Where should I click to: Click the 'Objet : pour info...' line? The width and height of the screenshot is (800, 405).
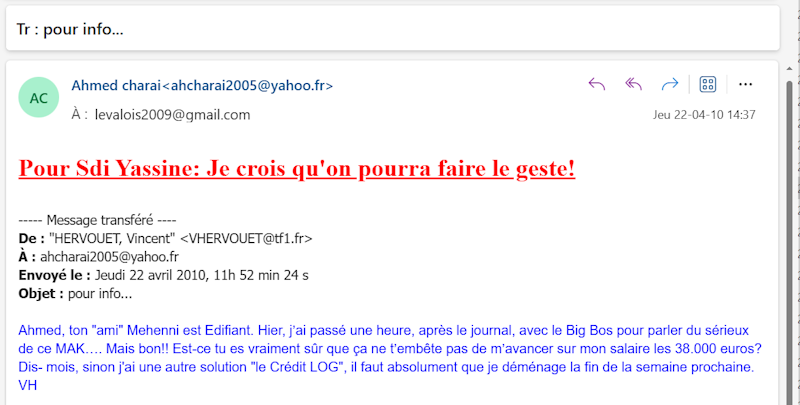(75, 293)
